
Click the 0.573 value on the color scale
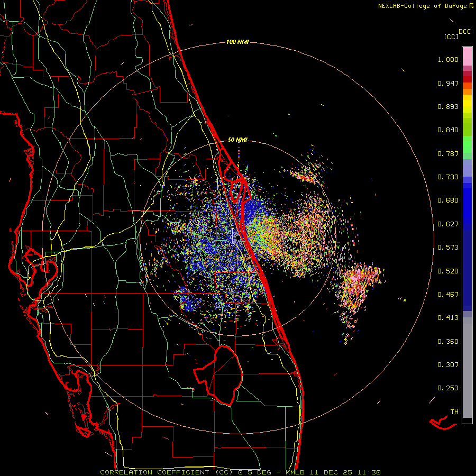[448, 248]
